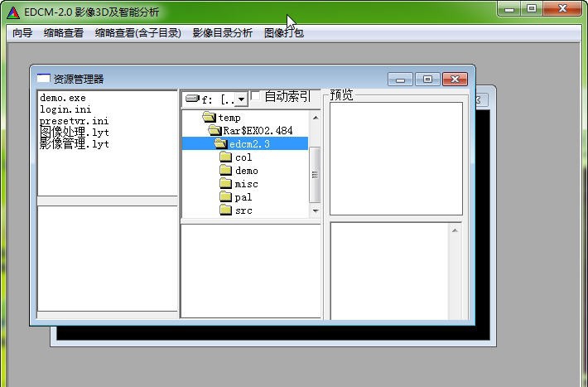Choose the demo folder name
The image size is (588, 387).
(246, 171)
